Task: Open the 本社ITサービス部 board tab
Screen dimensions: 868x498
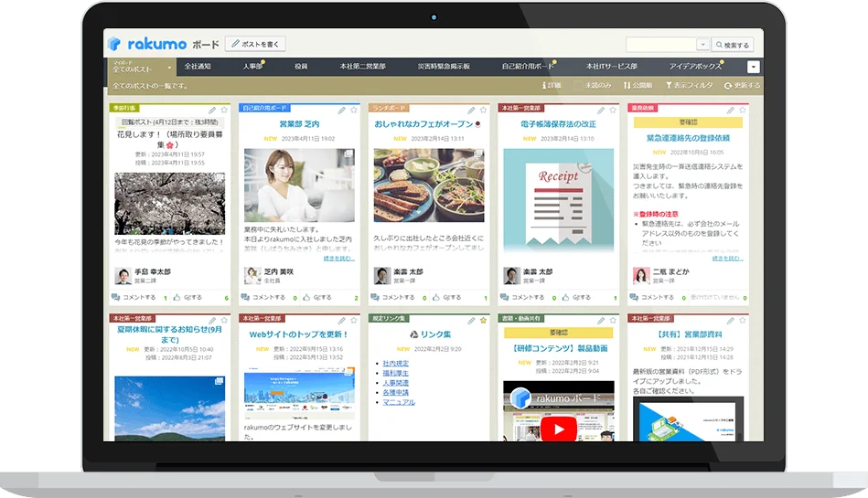Action: click(612, 67)
